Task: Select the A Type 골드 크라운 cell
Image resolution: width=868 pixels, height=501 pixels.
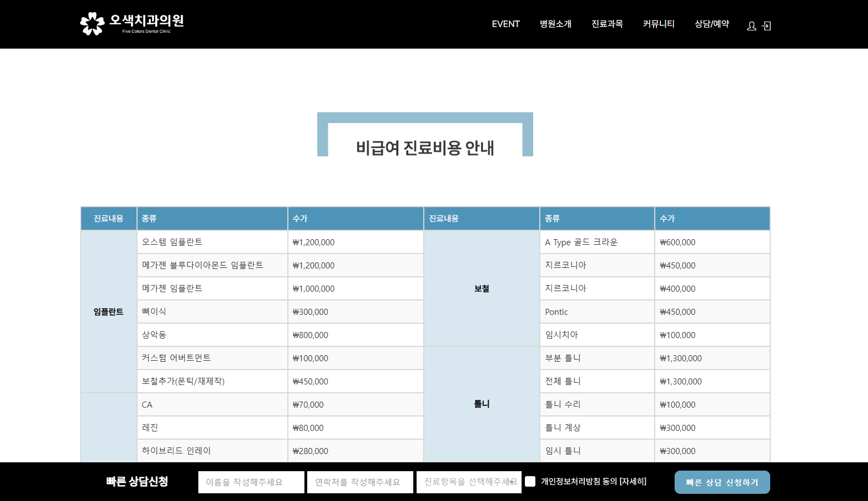Action: click(x=597, y=242)
